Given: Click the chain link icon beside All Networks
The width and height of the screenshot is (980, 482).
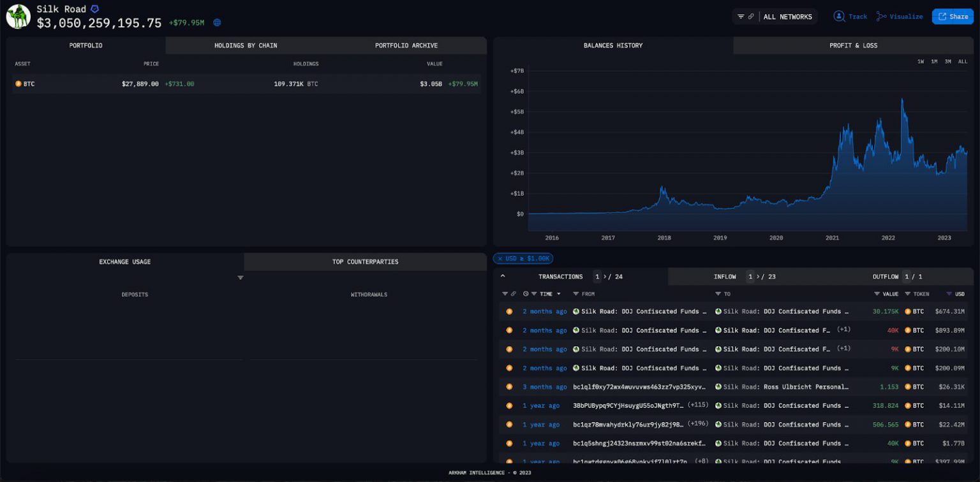Looking at the screenshot, I should [751, 17].
